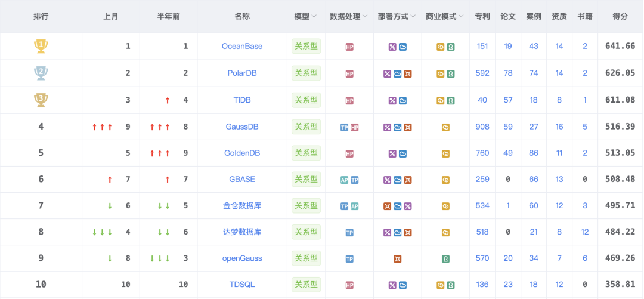Click the blue TP icon in the GaussDB row
The height and width of the screenshot is (299, 644).
(x=345, y=127)
